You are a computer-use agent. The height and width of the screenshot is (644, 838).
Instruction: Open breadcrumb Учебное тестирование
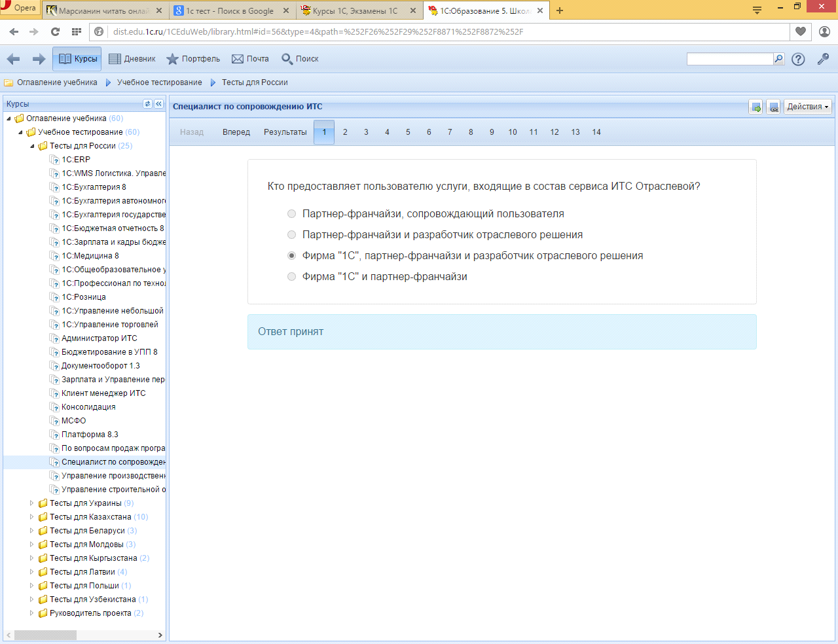pyautogui.click(x=160, y=82)
